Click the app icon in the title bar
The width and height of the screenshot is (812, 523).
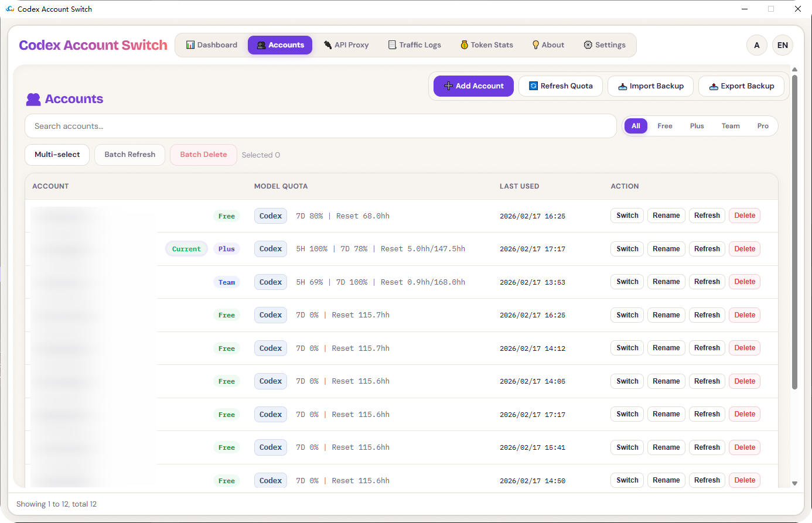pos(9,9)
